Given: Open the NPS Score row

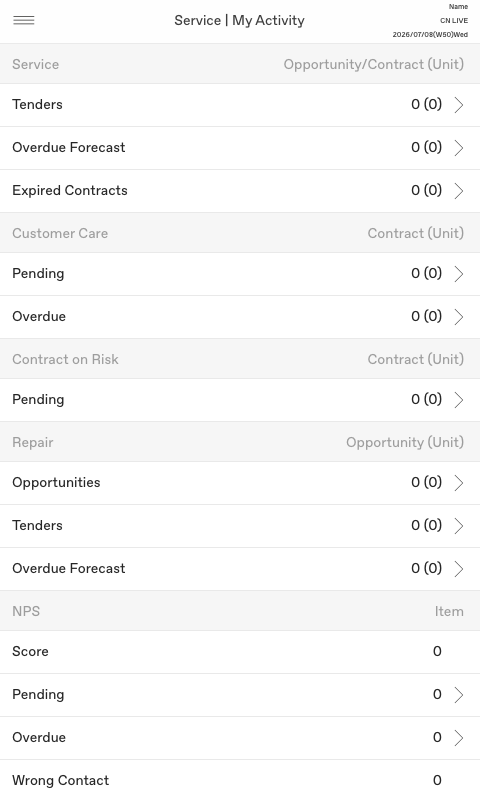Looking at the screenshot, I should 240,652.
